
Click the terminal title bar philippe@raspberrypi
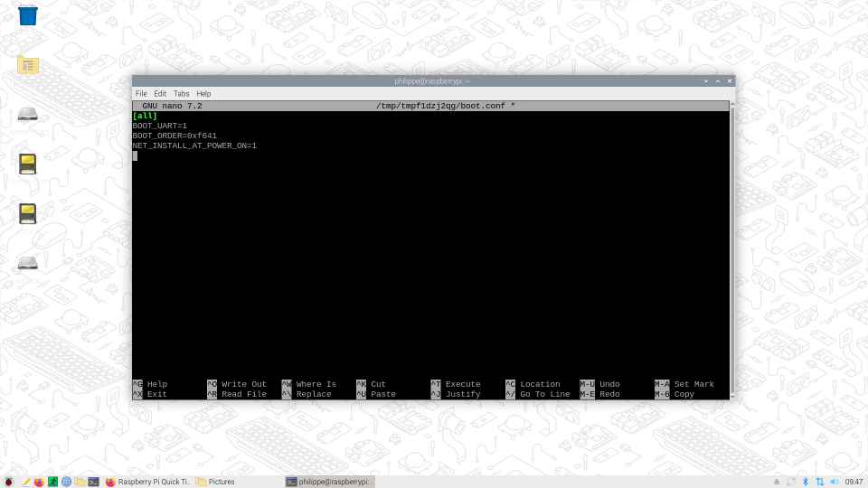click(432, 81)
